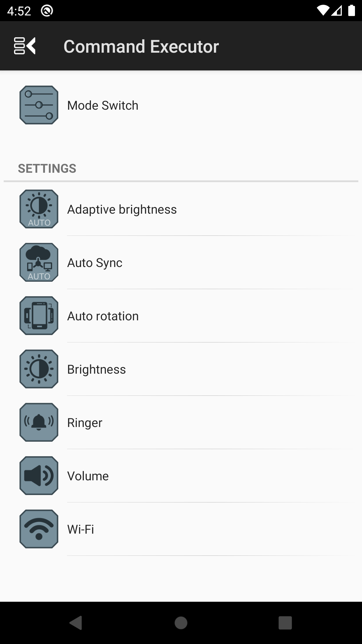Select the Brightness setting label
This screenshot has height=644, width=362.
(x=97, y=370)
